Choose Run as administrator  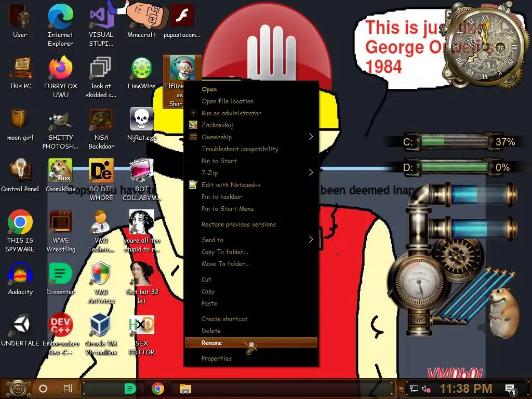point(251,113)
